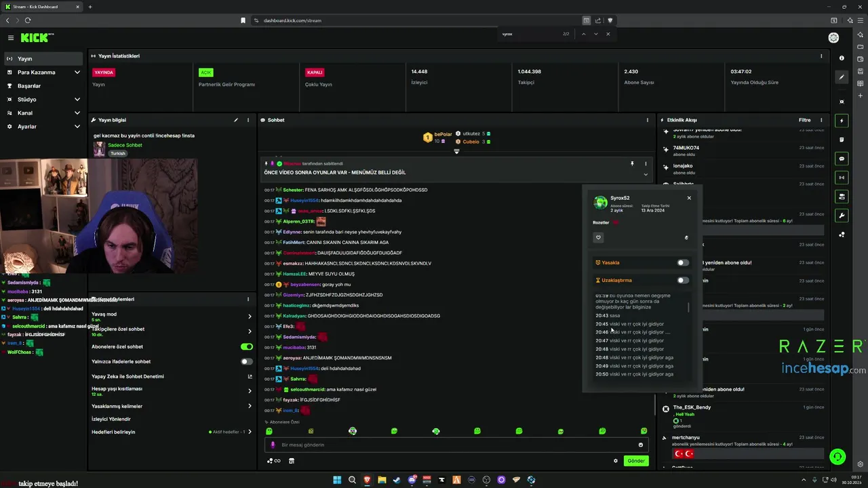Close the find-in-page bar
Image resolution: width=868 pixels, height=488 pixels.
[x=608, y=34]
